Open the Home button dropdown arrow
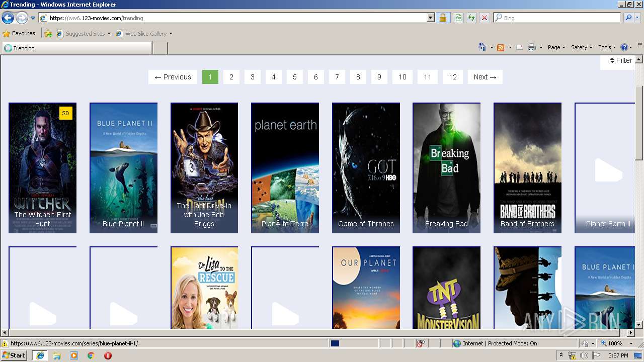Viewport: 644px width, 362px height. point(492,47)
